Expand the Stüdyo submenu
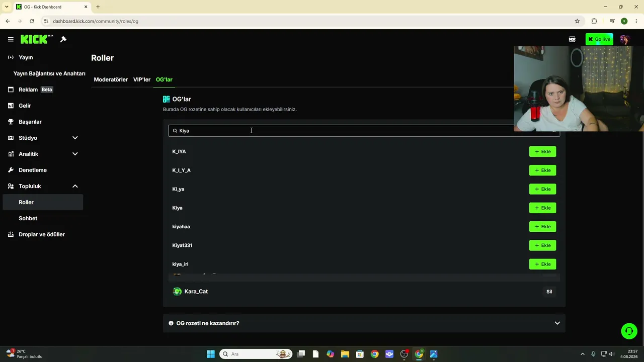 [x=75, y=138]
